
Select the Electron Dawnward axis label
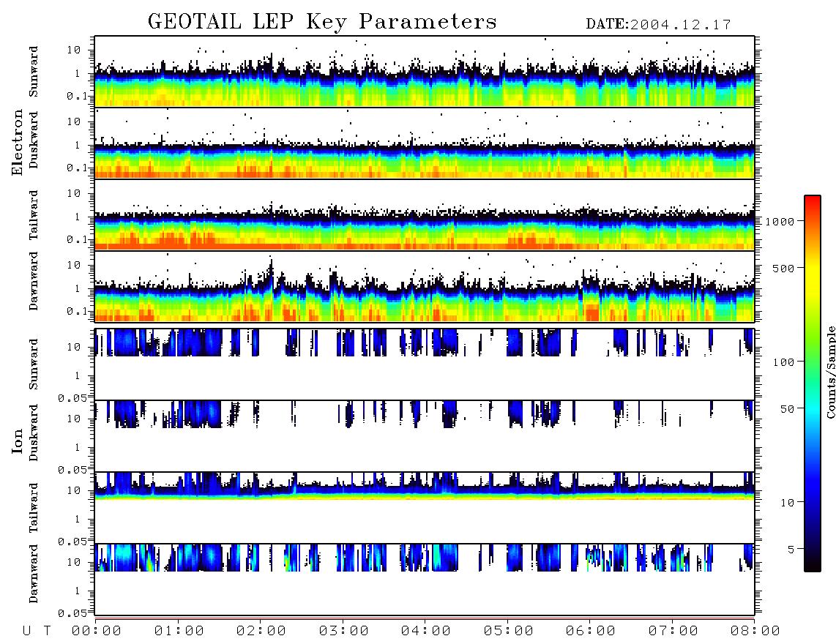pos(34,282)
